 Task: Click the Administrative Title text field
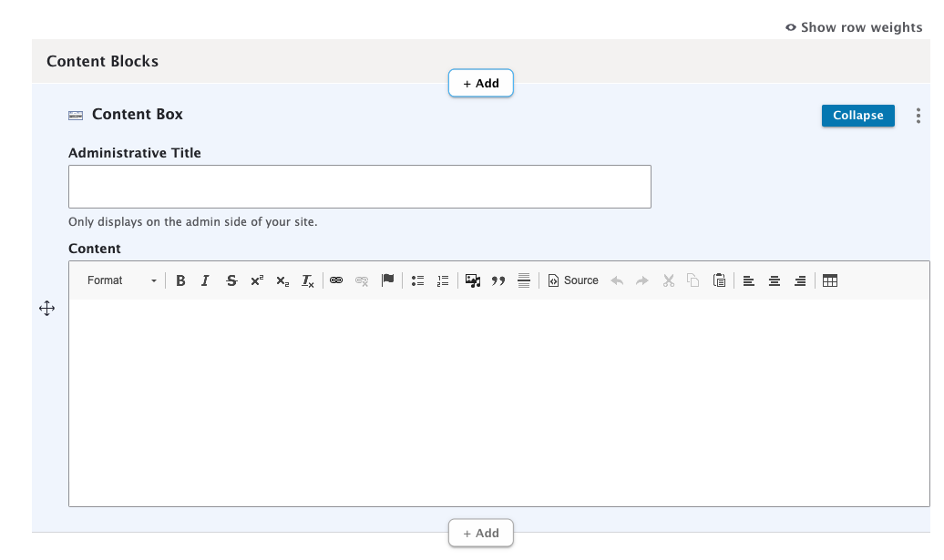tap(359, 187)
